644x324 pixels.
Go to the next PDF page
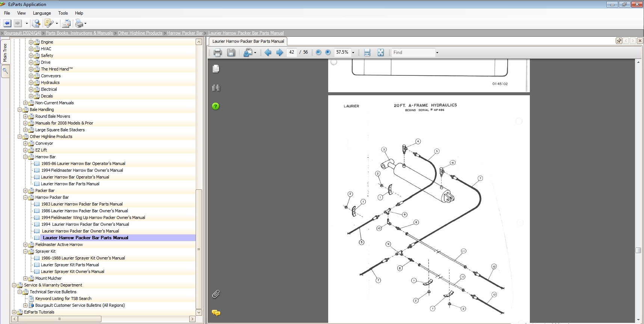(280, 52)
